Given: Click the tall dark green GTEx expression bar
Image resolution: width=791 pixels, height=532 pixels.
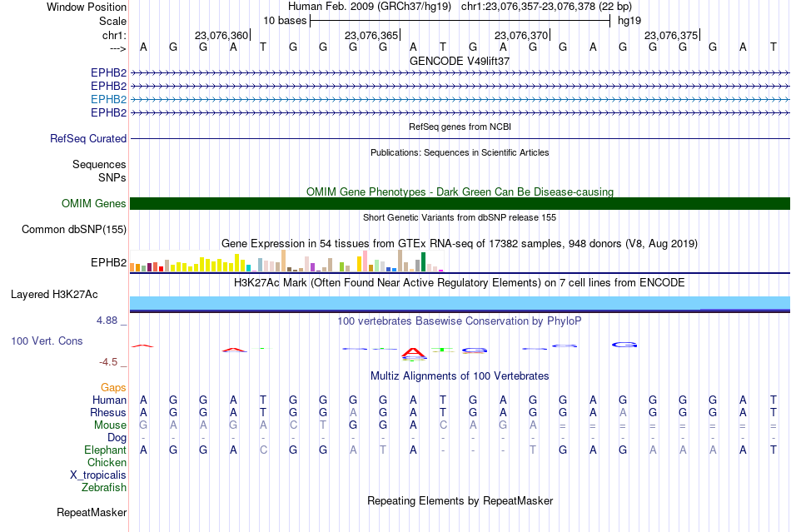Looking at the screenshot, I should click(423, 261).
